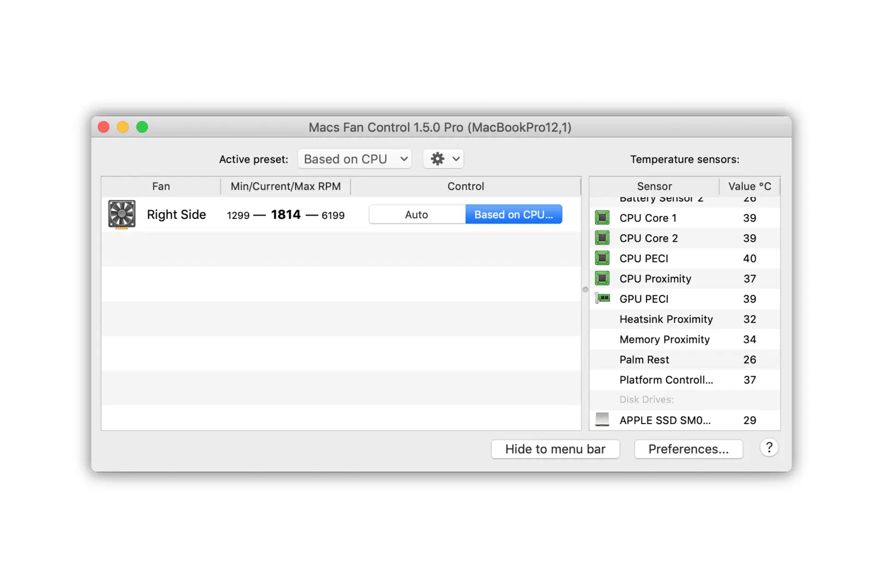Sort by Sensor column header

click(x=654, y=186)
